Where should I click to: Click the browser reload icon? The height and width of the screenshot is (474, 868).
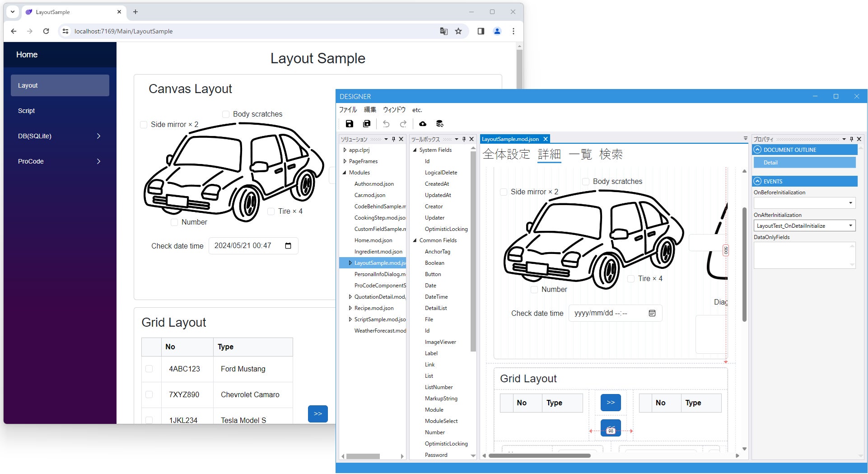(x=46, y=31)
